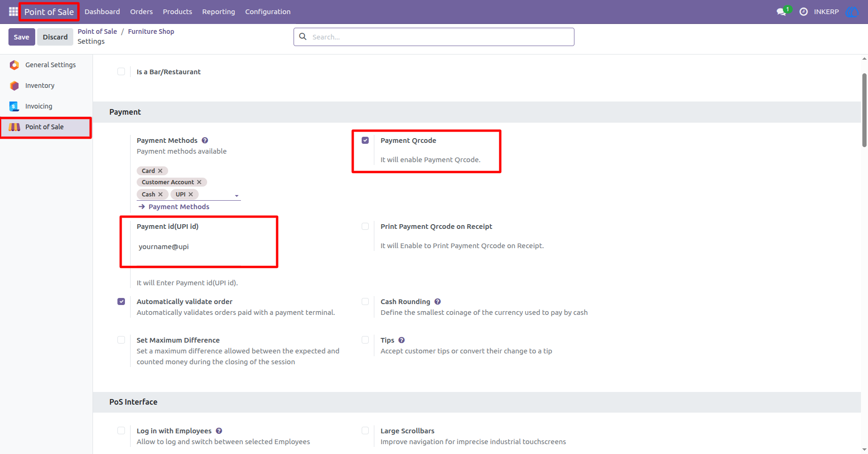Uncheck the Payment Qrcode option
Viewport: 868px width, 454px height.
pyautogui.click(x=365, y=140)
